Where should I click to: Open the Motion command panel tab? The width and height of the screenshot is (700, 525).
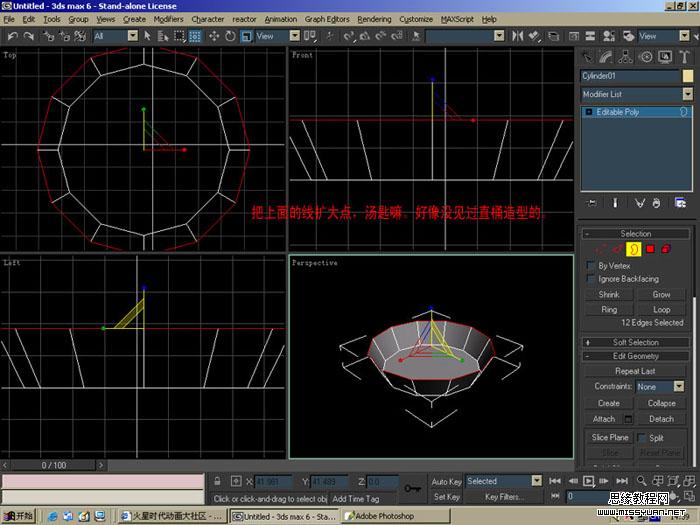coord(646,57)
